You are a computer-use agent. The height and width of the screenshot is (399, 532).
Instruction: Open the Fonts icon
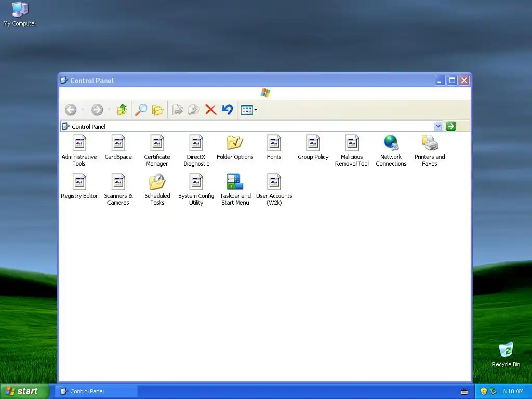274,143
